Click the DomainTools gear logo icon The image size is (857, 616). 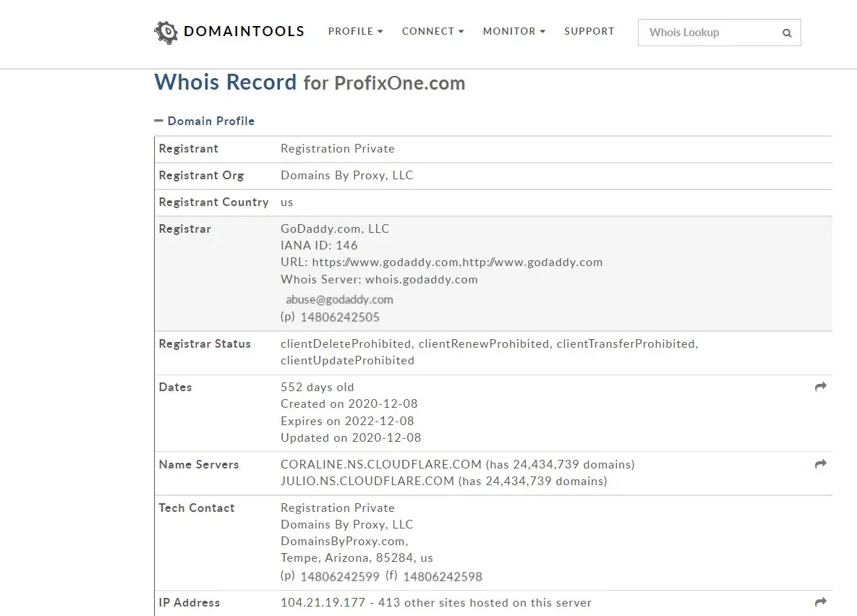(166, 33)
